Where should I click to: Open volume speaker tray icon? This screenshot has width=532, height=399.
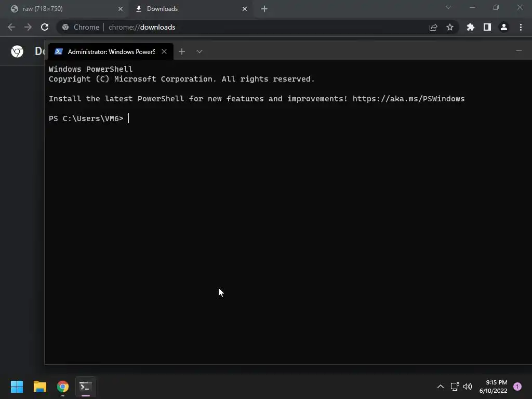click(468, 387)
